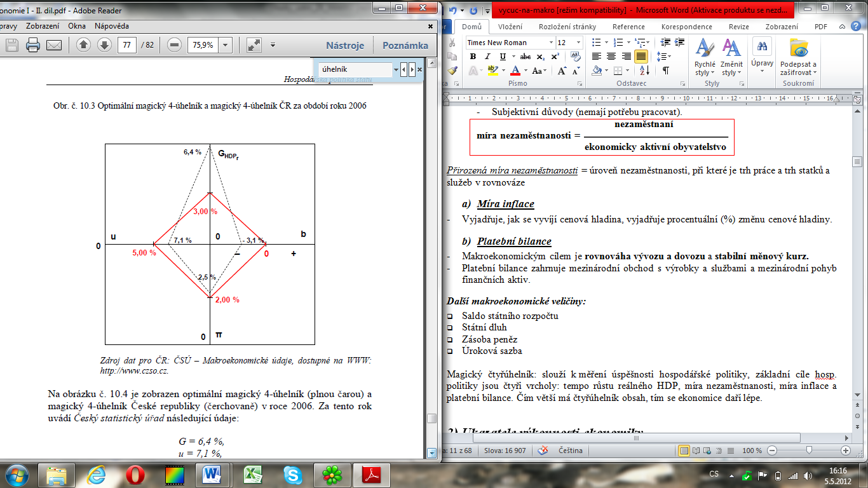Switch to outline view in Word
This screenshot has height=488, width=868.
(721, 451)
